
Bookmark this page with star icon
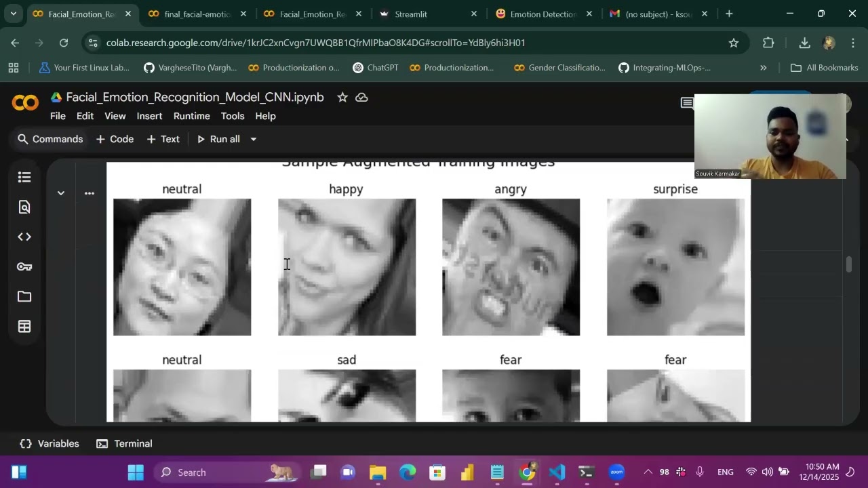[x=734, y=43]
